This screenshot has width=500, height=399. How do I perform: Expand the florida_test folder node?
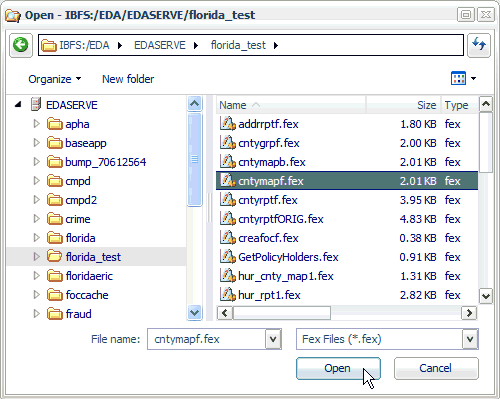coord(37,257)
